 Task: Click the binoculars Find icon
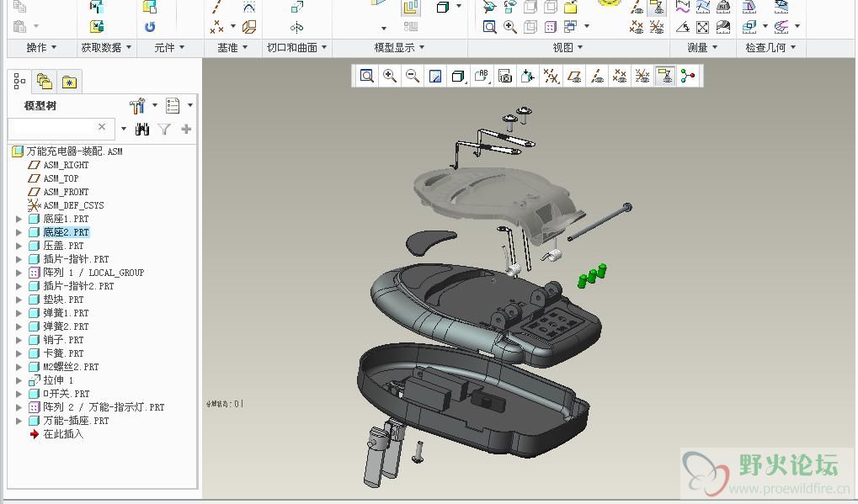(142, 129)
